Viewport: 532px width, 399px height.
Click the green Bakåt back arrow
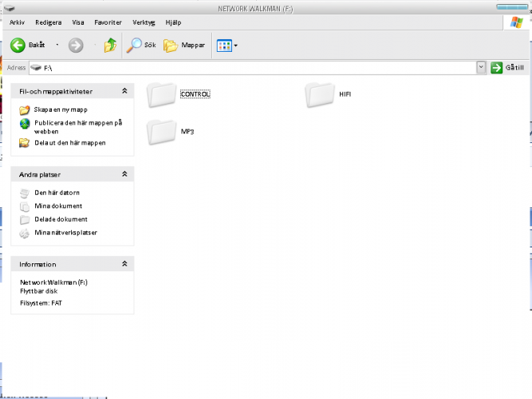coord(18,45)
